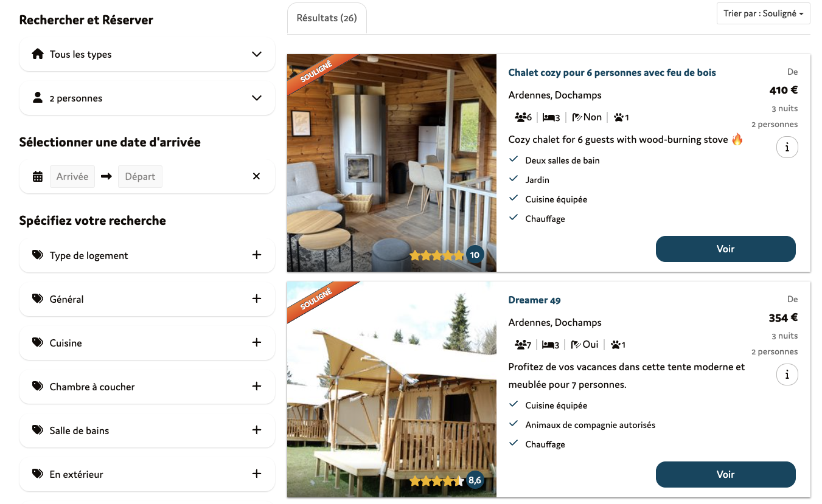822x504 pixels.
Task: Open the 'Tous les types' dropdown
Action: [x=147, y=54]
